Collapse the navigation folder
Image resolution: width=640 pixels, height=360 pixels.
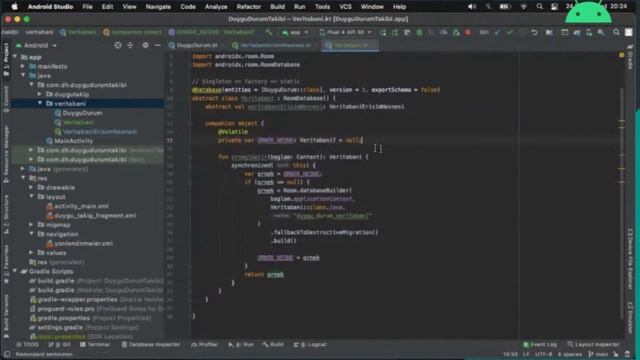coord(31,234)
